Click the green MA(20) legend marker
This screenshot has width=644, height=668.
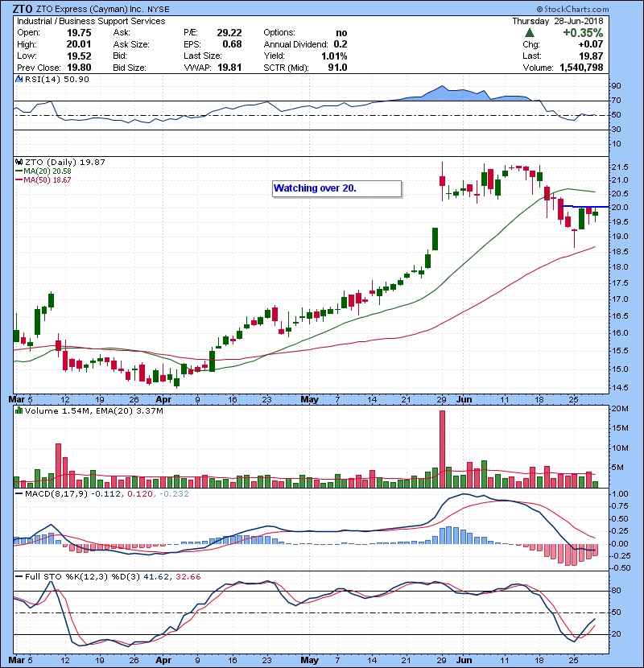click(x=19, y=171)
